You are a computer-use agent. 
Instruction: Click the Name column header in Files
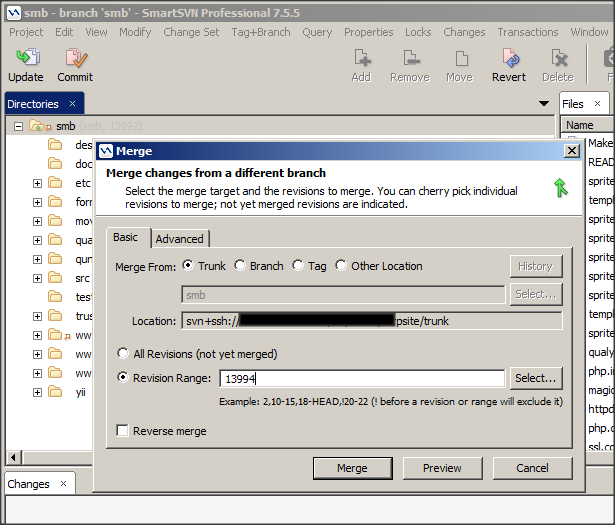pyautogui.click(x=588, y=125)
